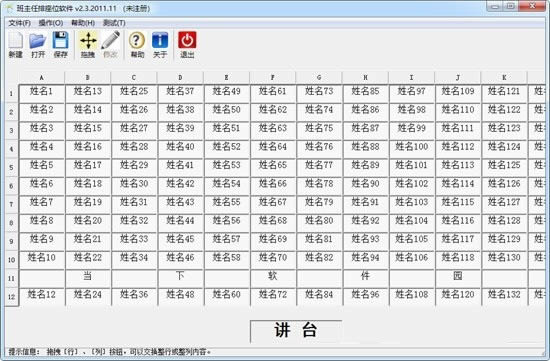Select the seat cell 姓名24
The image size is (550, 361).
(88, 297)
